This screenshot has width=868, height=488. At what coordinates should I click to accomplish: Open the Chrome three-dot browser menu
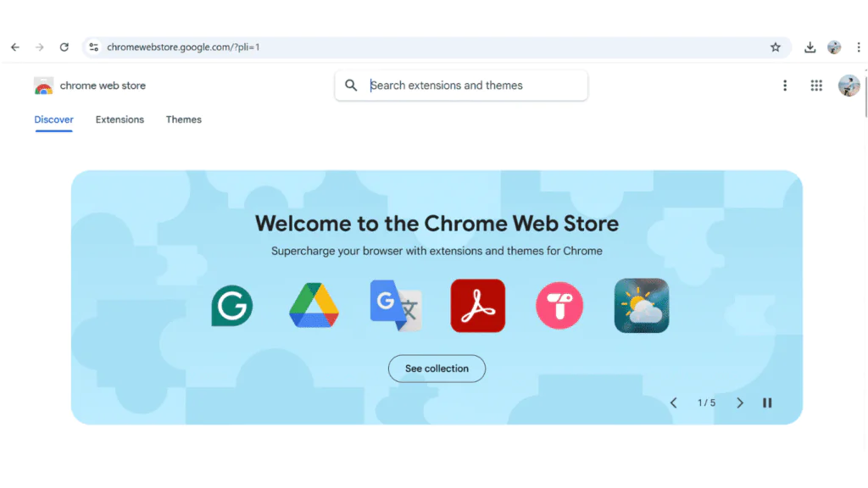click(x=859, y=47)
